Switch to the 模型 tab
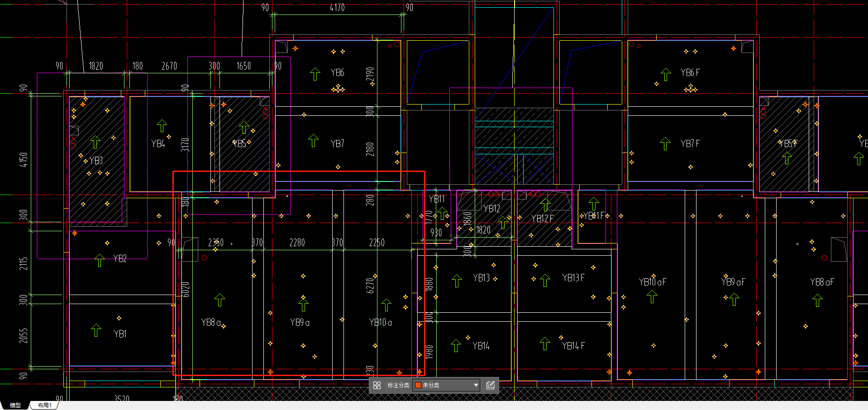 [15, 405]
